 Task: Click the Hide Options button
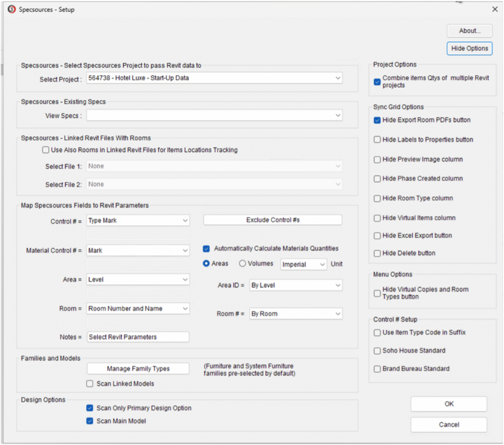tap(469, 49)
